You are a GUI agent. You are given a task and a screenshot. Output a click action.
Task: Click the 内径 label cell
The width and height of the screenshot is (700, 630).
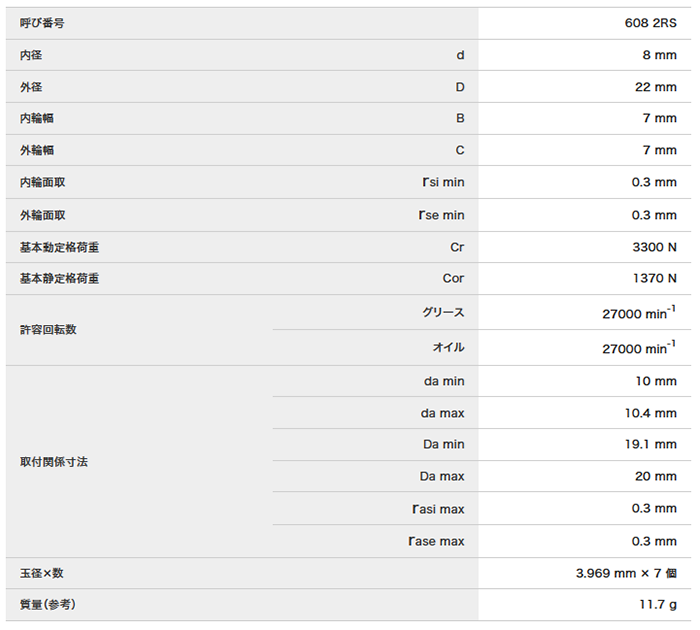pos(31,55)
